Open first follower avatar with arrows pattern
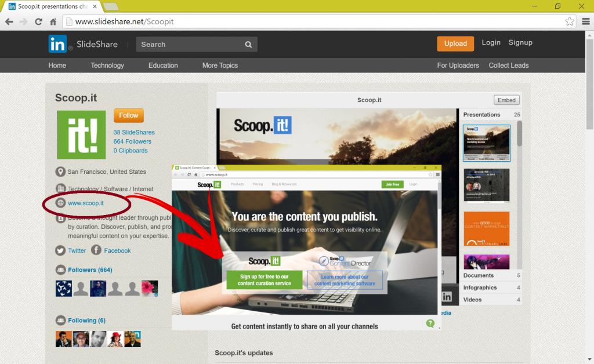 [x=64, y=288]
